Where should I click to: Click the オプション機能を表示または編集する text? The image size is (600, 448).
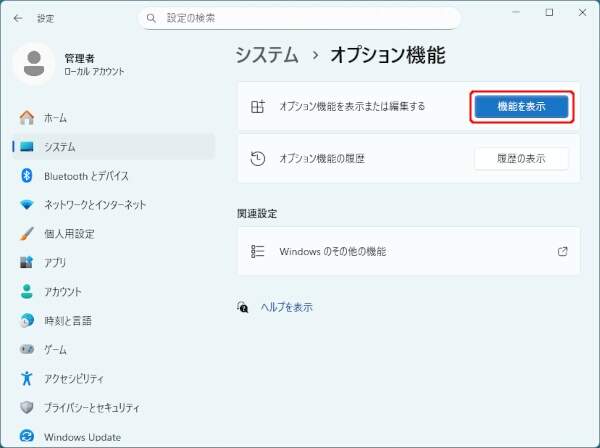352,106
